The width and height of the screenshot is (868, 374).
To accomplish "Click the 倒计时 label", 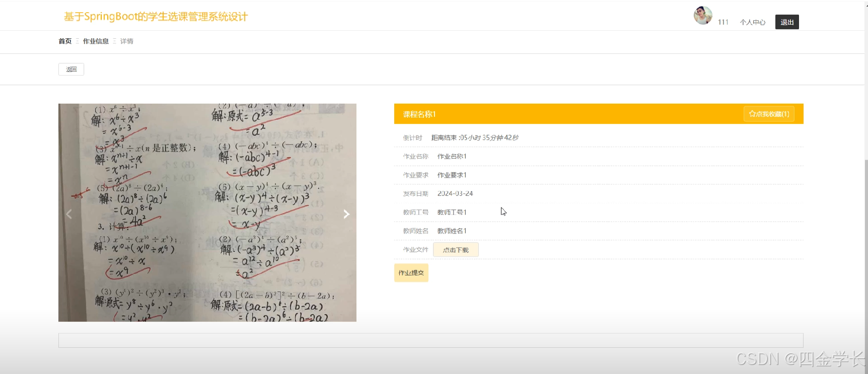I will point(412,137).
